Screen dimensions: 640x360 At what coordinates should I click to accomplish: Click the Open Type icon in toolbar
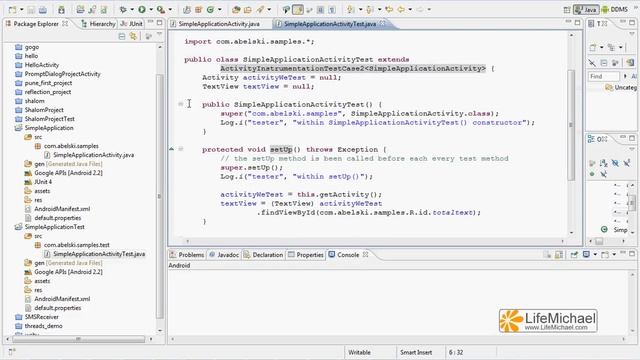[236, 9]
